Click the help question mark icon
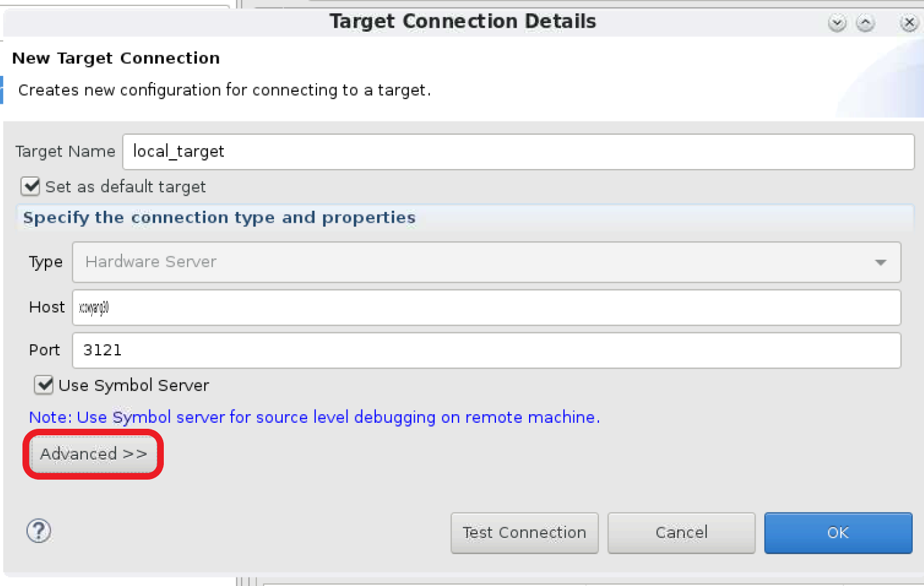This screenshot has width=924, height=586. click(38, 531)
